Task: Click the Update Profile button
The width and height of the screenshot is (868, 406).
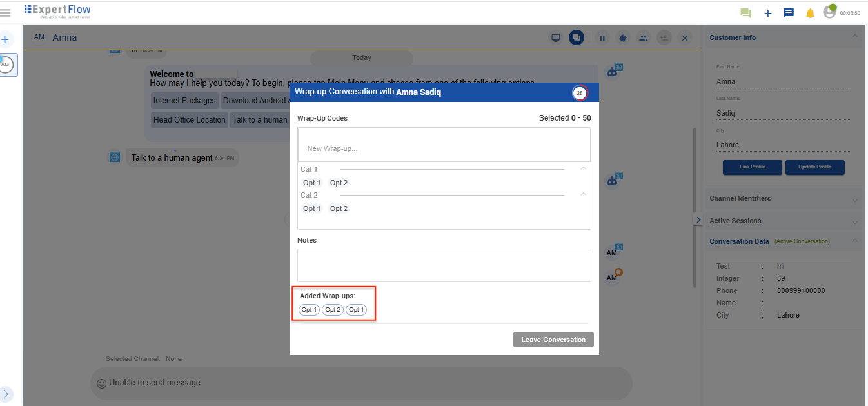Action: [x=814, y=167]
